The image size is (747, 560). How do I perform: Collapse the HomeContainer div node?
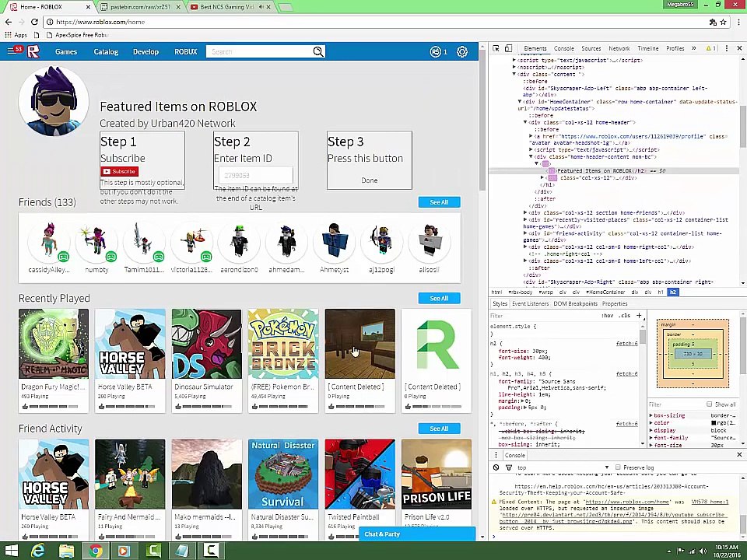(x=520, y=102)
